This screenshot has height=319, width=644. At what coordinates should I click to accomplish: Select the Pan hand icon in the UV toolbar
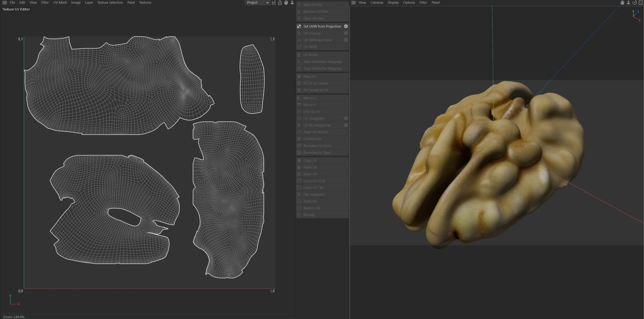(x=286, y=3)
